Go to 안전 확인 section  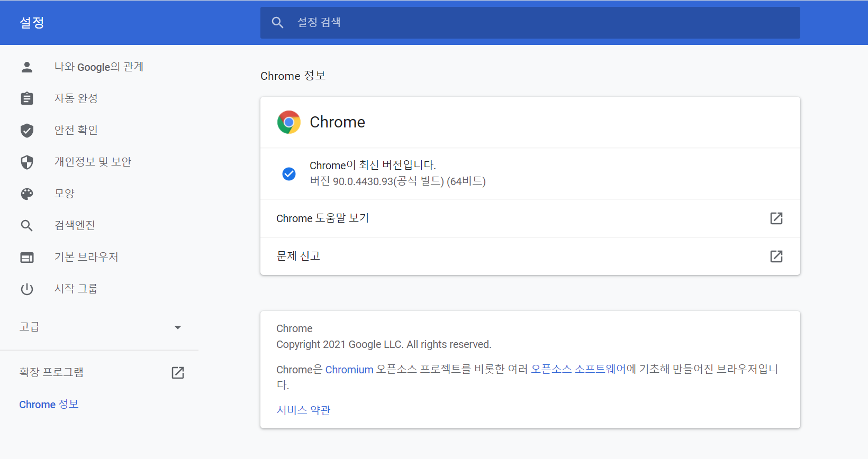coord(76,130)
